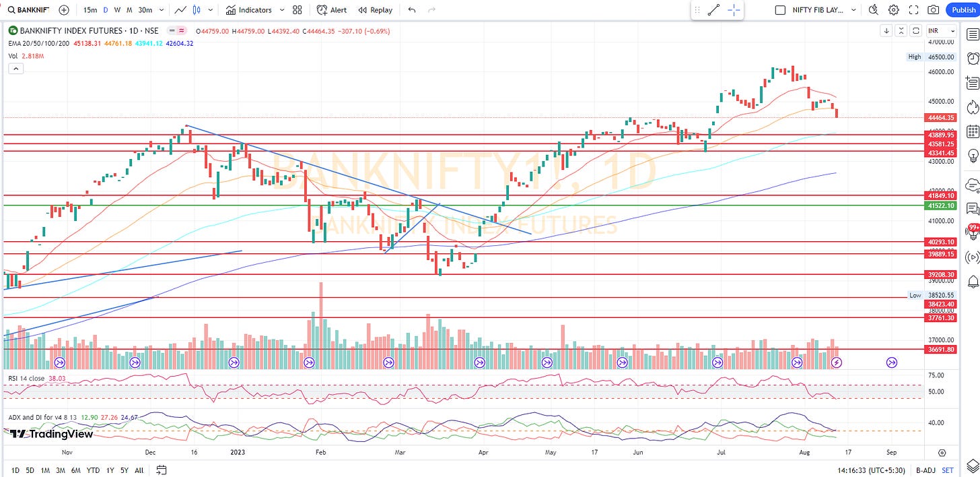Open the streams broadcast icon
980x477 pixels.
coord(972,257)
